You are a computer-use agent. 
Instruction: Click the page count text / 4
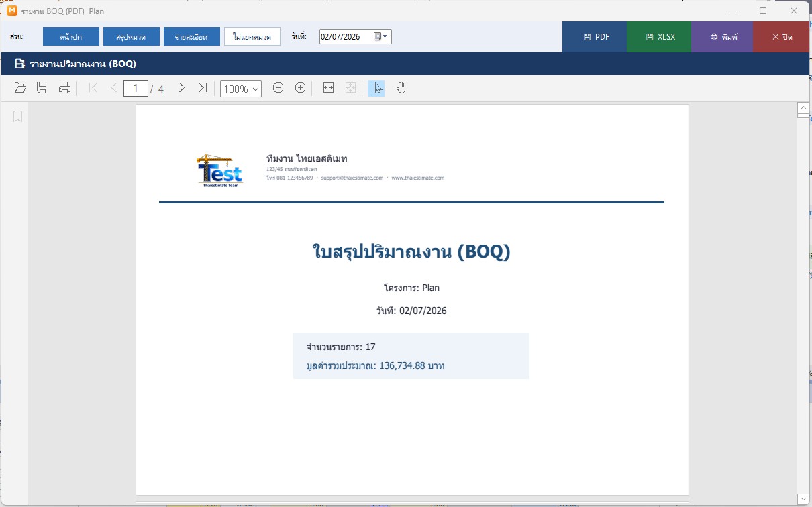pos(157,89)
